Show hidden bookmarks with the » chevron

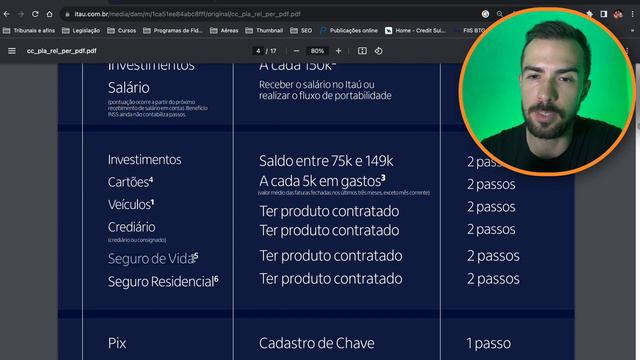pyautogui.click(x=633, y=31)
